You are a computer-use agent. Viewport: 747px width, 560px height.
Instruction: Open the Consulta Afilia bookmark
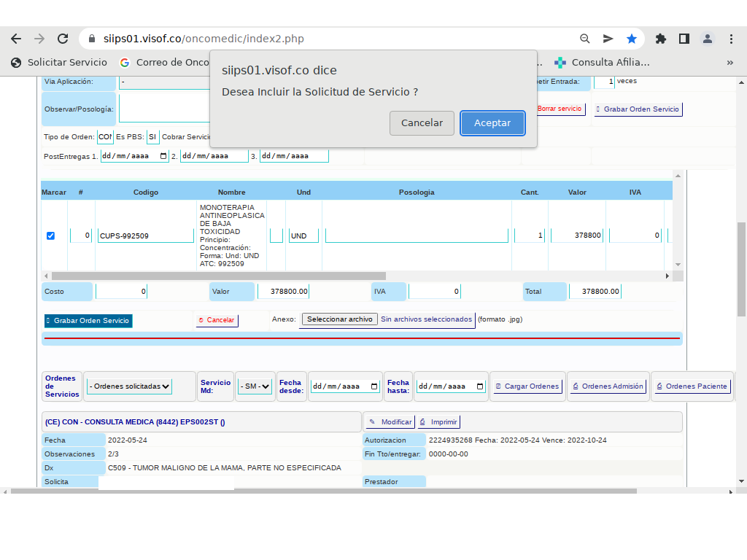click(x=602, y=62)
